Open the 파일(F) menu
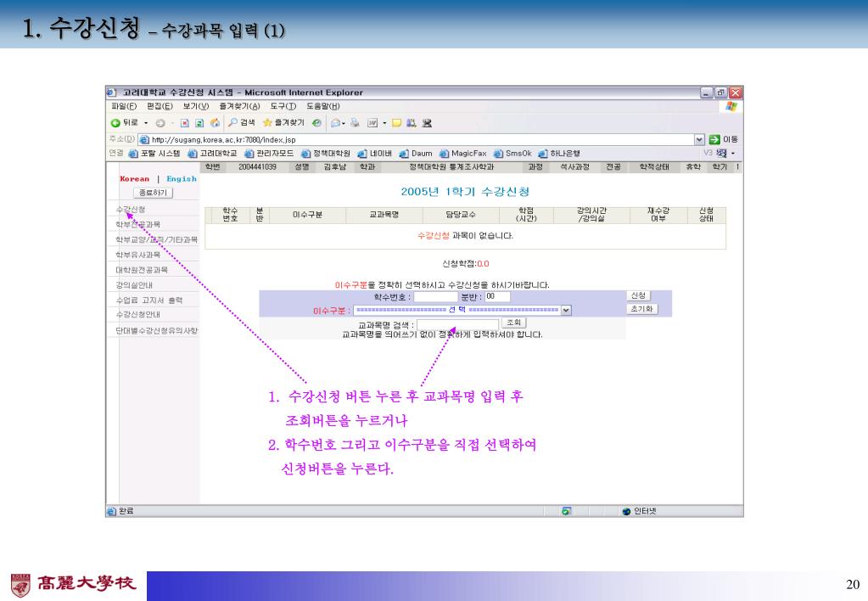Viewport: 868px width, 601px height. [124, 106]
